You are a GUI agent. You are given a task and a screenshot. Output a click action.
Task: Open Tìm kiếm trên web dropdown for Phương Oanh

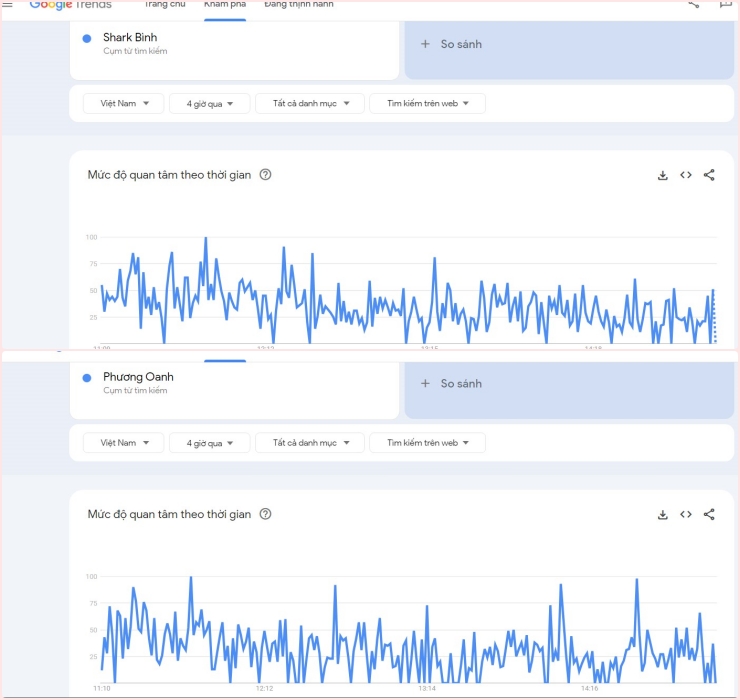point(427,443)
